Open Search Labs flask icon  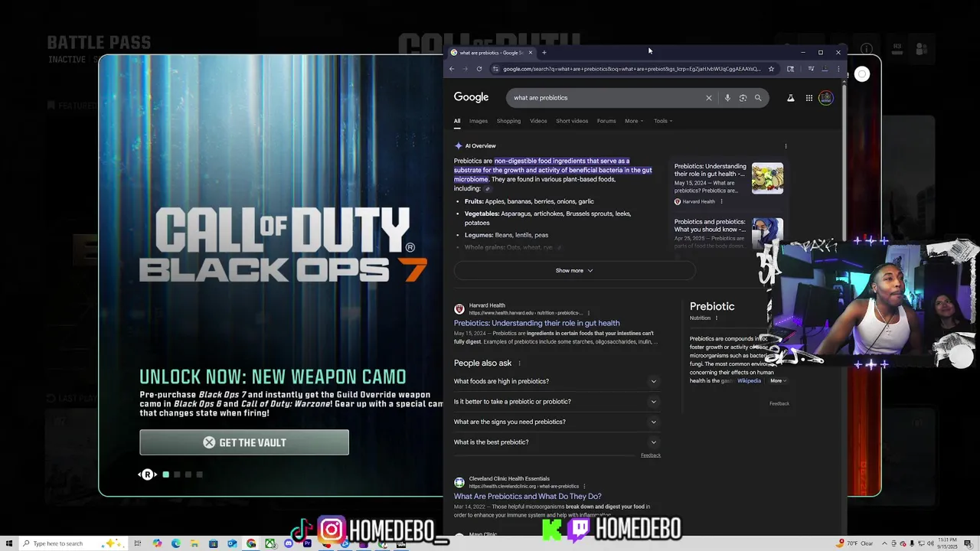[x=790, y=98]
